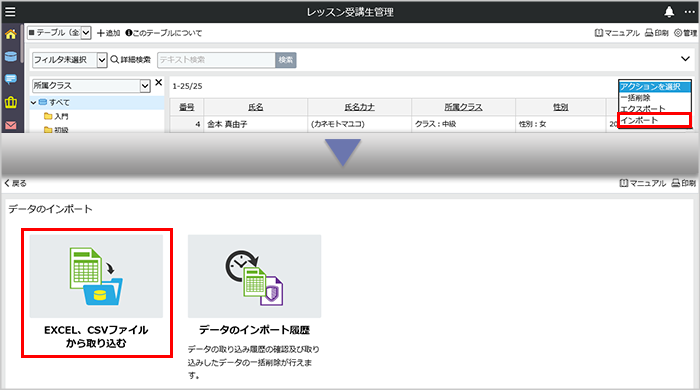Image resolution: width=700 pixels, height=390 pixels.
Task: Sort by 番号 column header
Action: pos(187,107)
